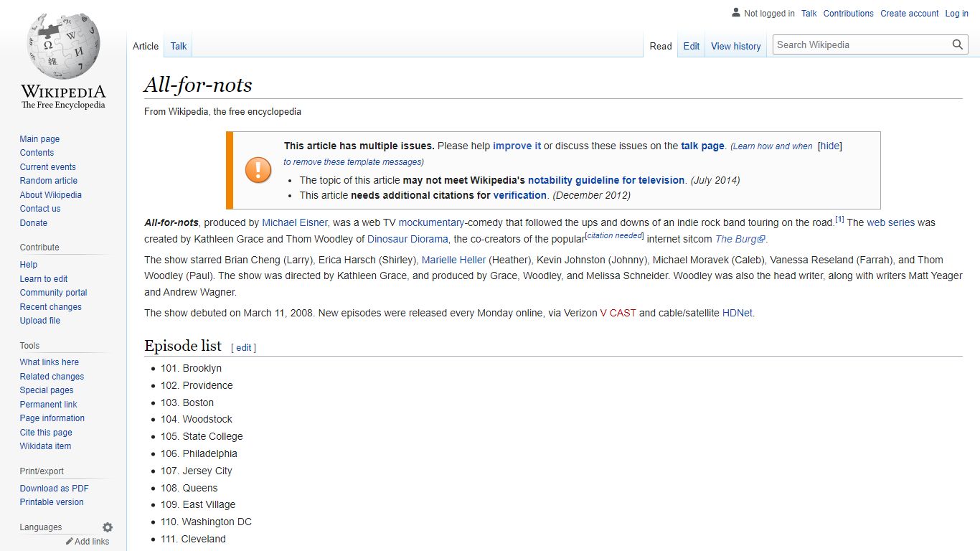Open the HDNet link

[x=738, y=313]
